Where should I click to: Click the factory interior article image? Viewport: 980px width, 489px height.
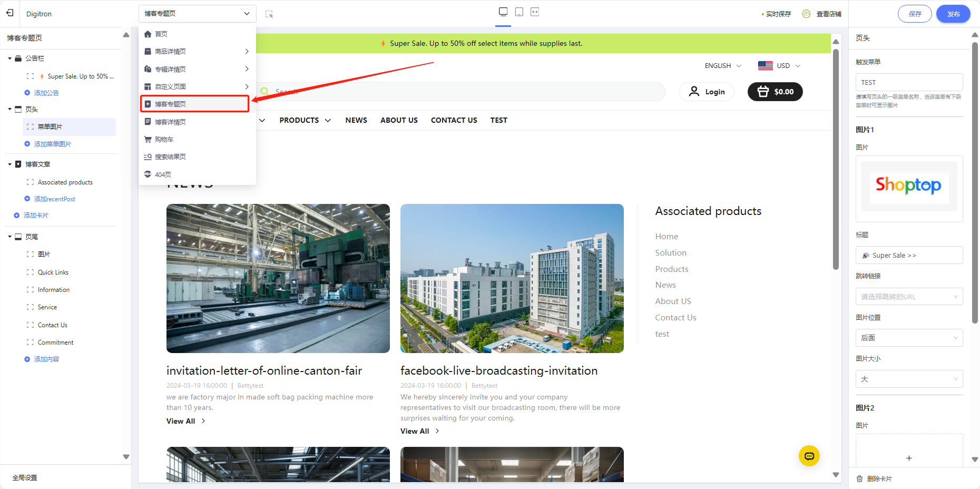[278, 278]
